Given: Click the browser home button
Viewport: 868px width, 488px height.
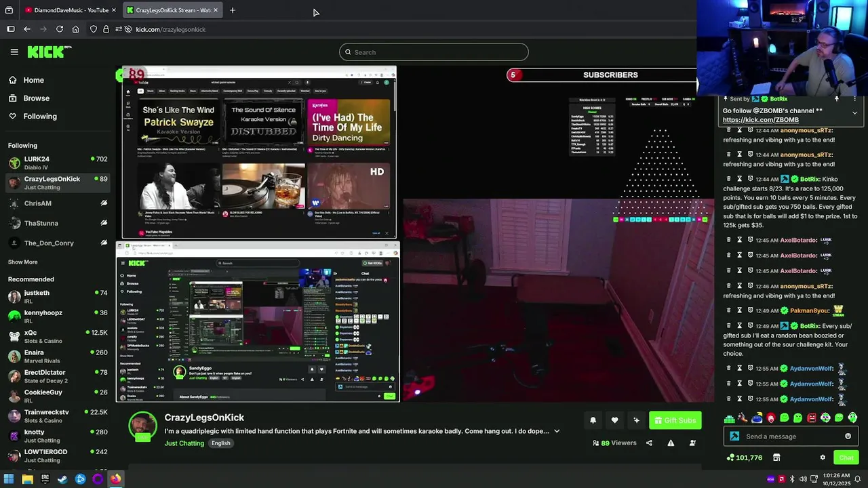Looking at the screenshot, I should pyautogui.click(x=75, y=29).
